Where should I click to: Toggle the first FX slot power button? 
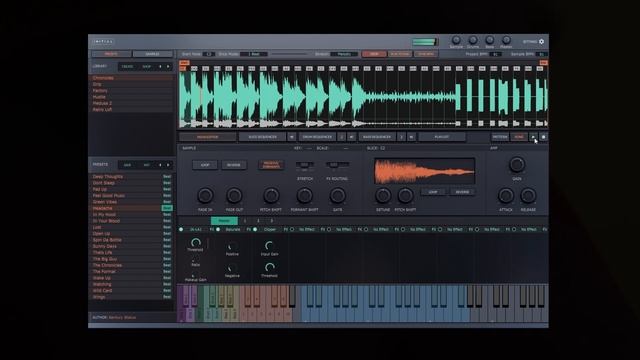181,229
